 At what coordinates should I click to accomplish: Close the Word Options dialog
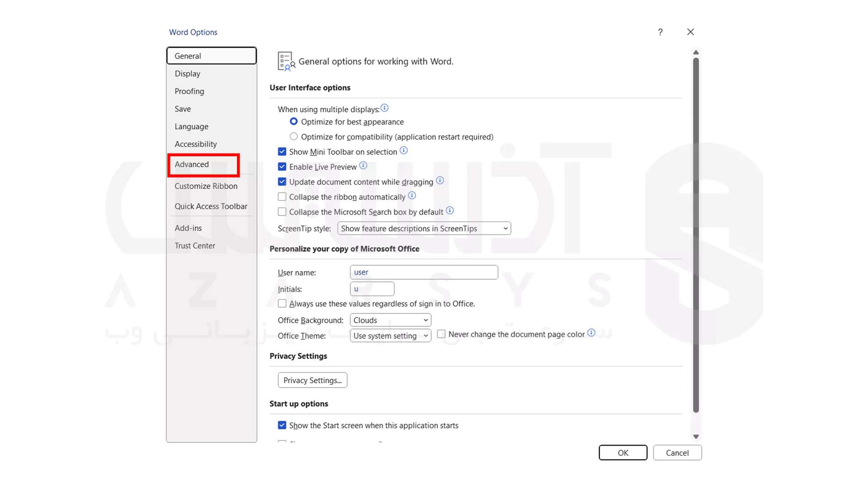[690, 32]
